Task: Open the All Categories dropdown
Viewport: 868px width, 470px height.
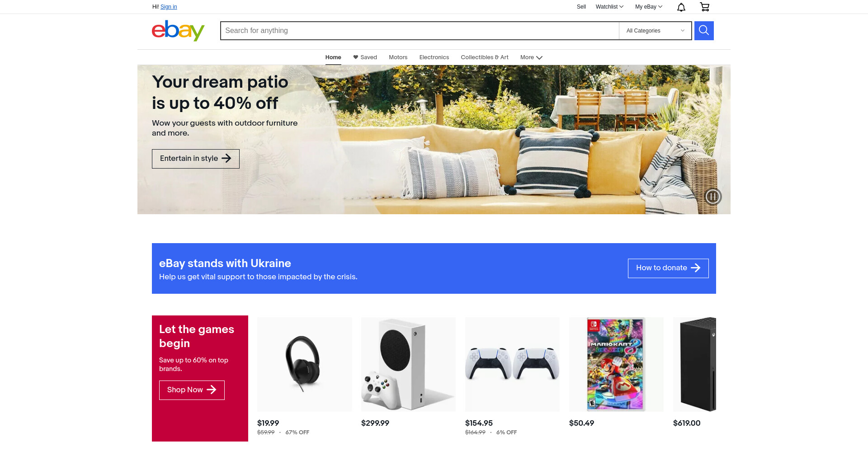Action: [x=655, y=31]
